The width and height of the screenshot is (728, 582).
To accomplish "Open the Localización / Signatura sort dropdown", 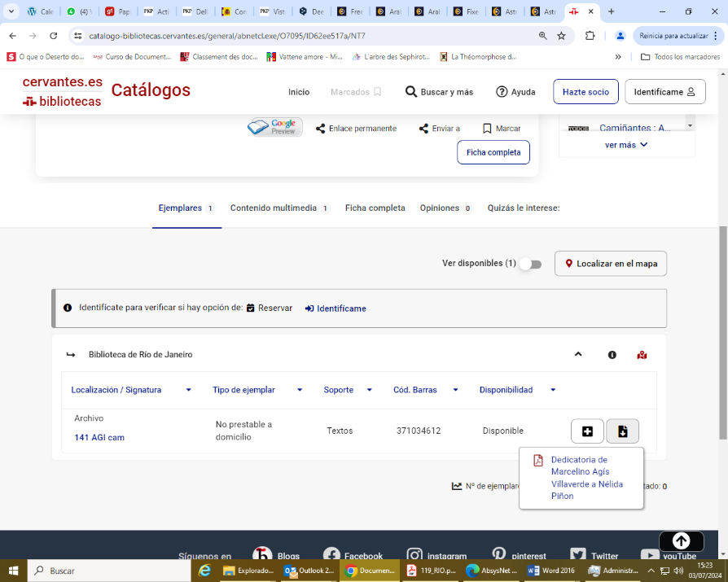I will [188, 389].
